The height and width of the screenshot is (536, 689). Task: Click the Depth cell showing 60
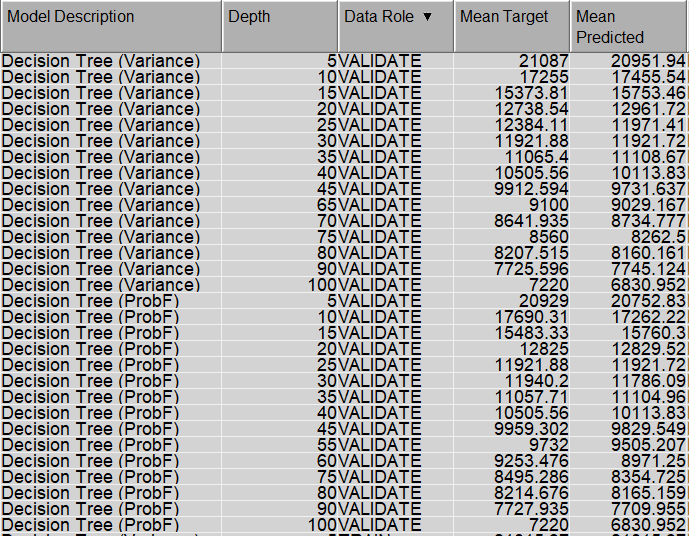coord(326,461)
